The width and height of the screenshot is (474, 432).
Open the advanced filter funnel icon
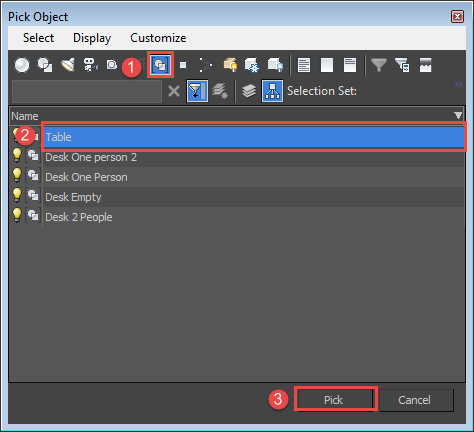[402, 65]
